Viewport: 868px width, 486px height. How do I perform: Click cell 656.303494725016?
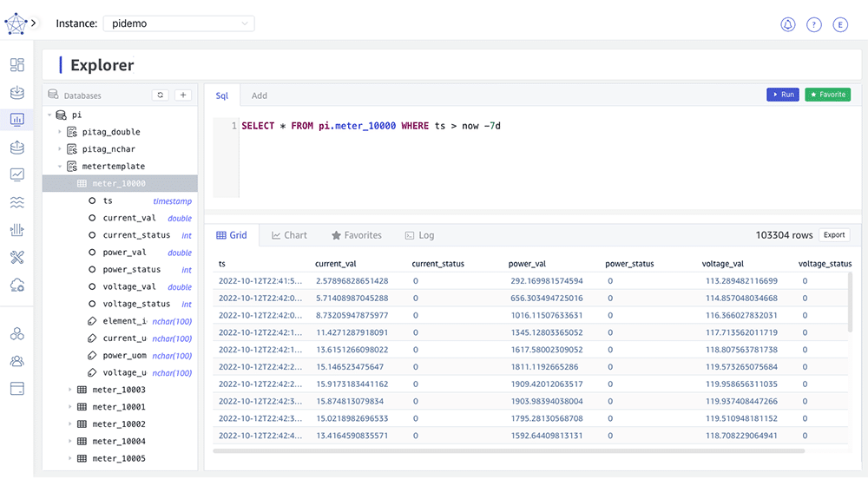[546, 298]
